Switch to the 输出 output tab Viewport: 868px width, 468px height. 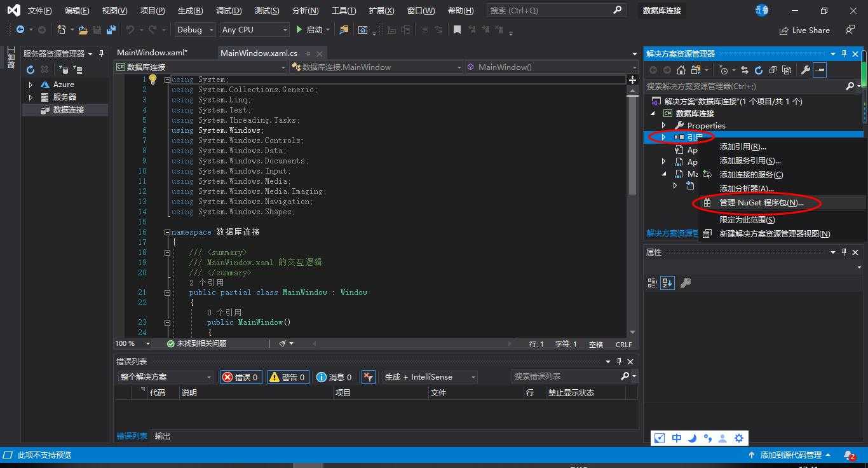click(163, 436)
